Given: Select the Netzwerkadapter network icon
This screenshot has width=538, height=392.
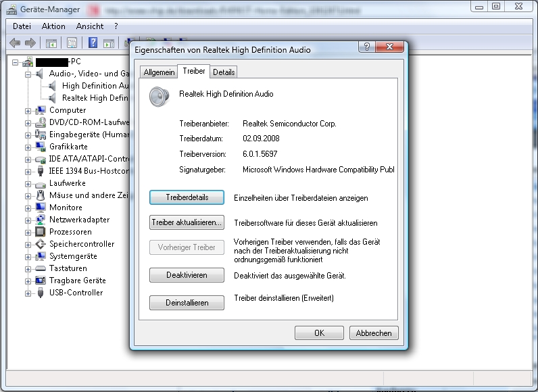Looking at the screenshot, I should coord(41,220).
